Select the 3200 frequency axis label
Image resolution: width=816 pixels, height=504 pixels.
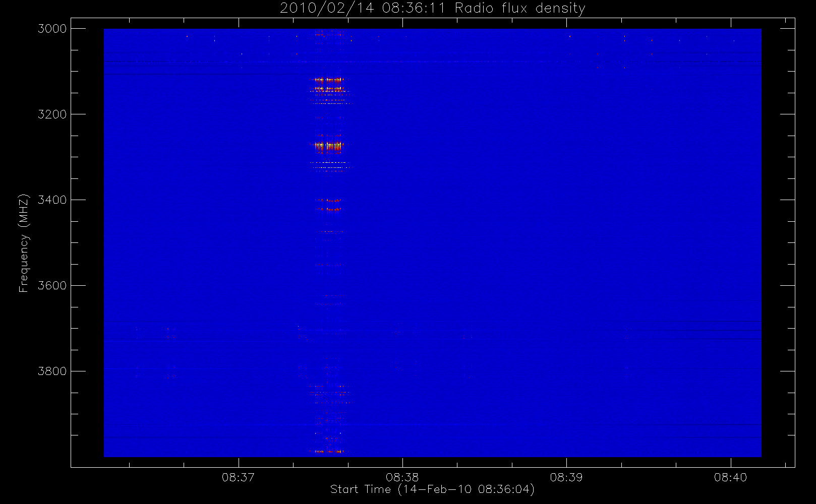click(x=52, y=114)
